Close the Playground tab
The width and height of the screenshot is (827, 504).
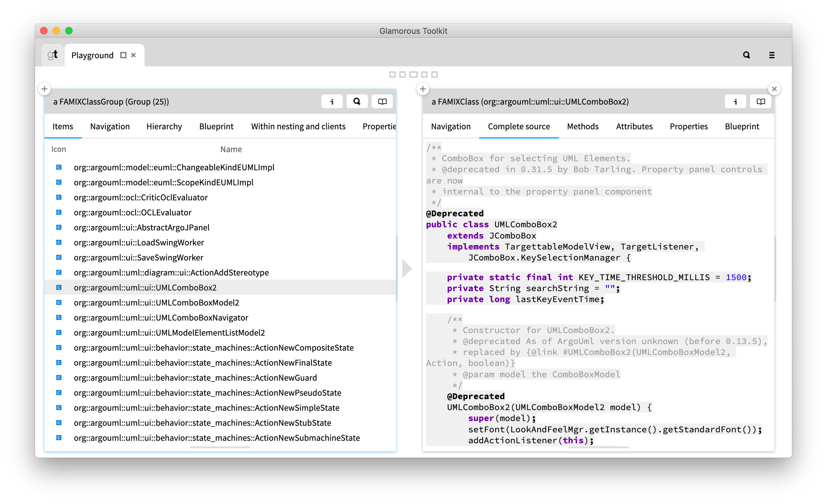(x=133, y=55)
